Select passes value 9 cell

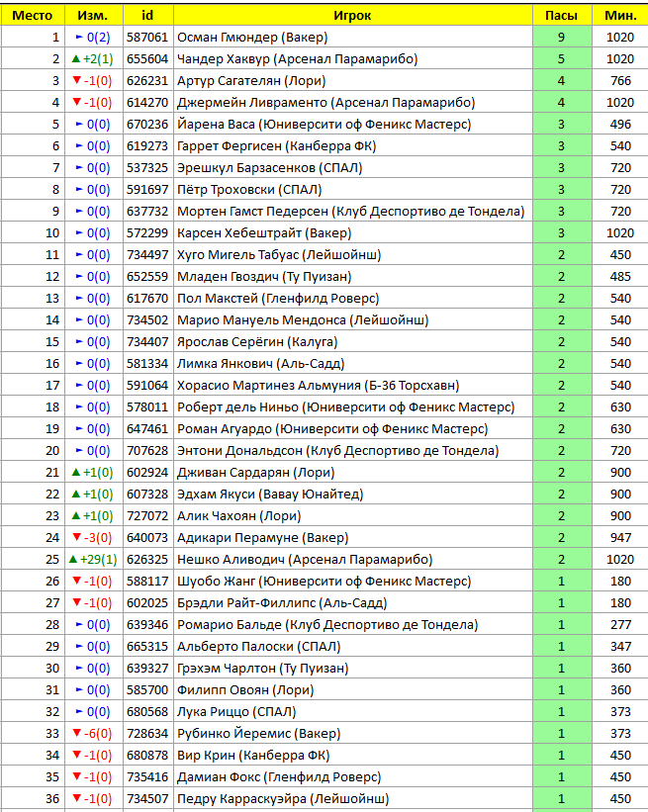(562, 38)
